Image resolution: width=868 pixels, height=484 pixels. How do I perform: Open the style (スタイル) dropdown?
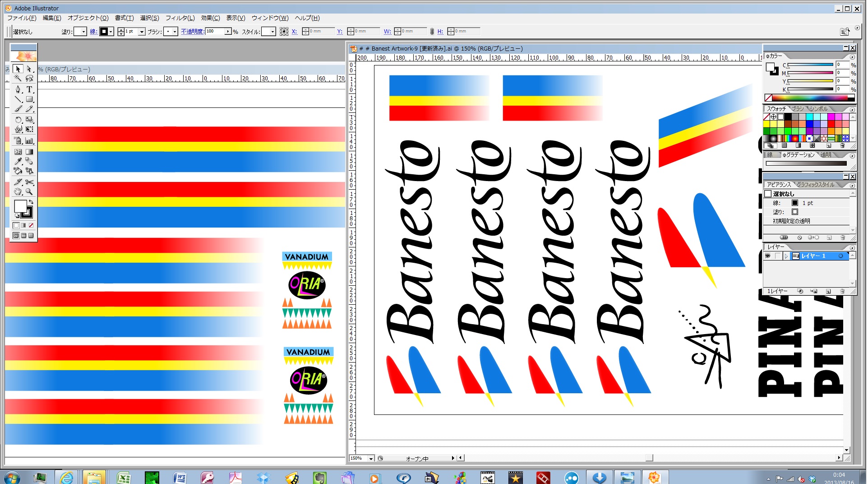pyautogui.click(x=272, y=32)
